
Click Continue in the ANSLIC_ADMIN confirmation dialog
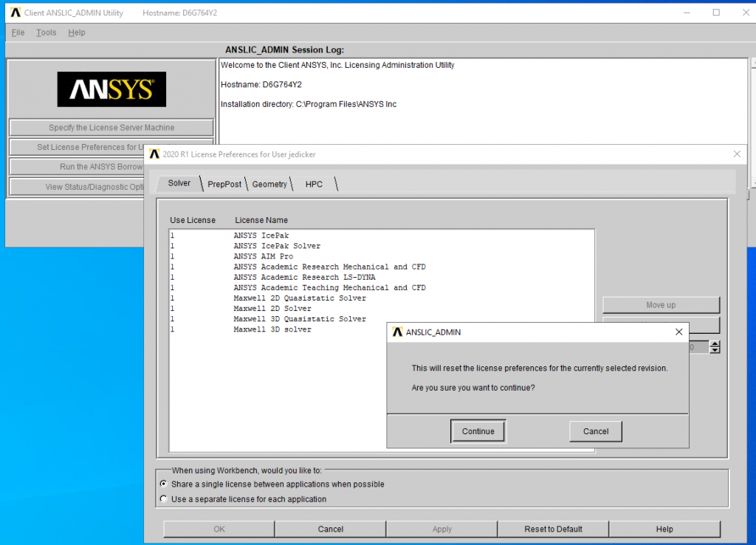pyautogui.click(x=478, y=431)
